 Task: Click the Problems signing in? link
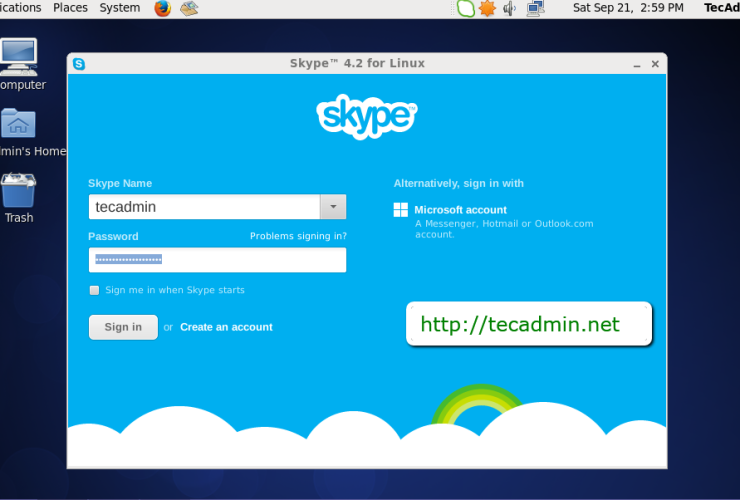[x=298, y=237]
